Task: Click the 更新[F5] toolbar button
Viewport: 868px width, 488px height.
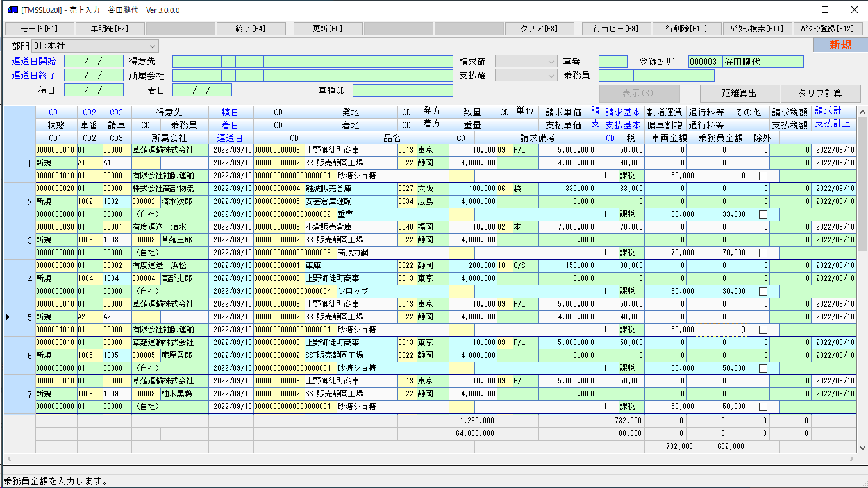Action: (328, 29)
